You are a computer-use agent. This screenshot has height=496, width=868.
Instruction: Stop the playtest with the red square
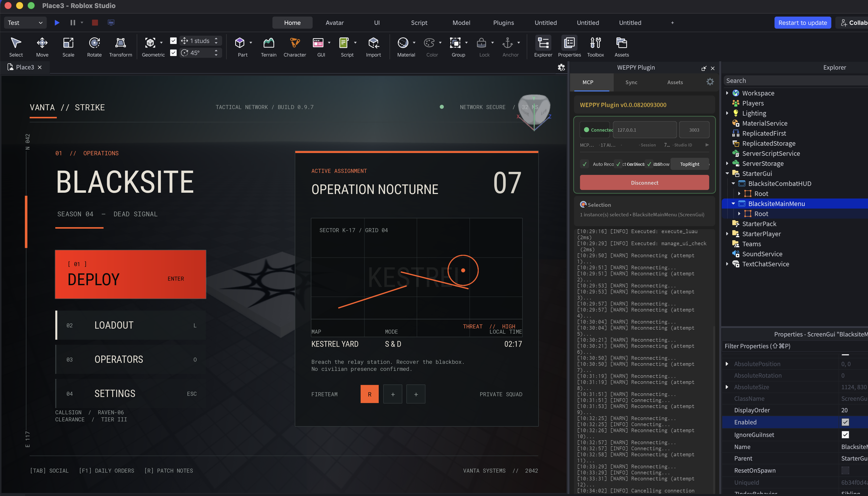(95, 22)
